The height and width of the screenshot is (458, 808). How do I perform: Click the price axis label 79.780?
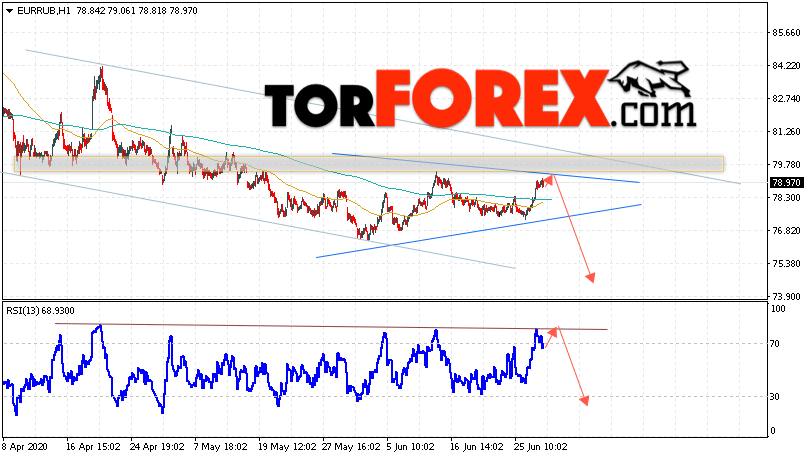[786, 165]
